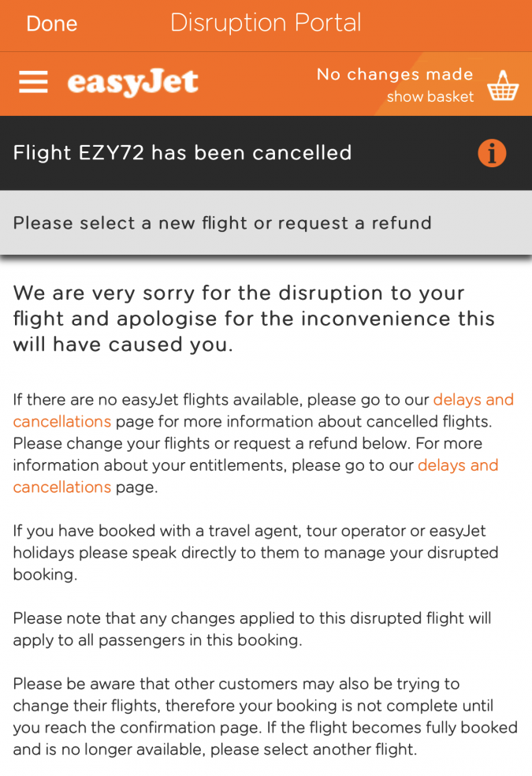Tap the "No changes made" label

coord(394,74)
